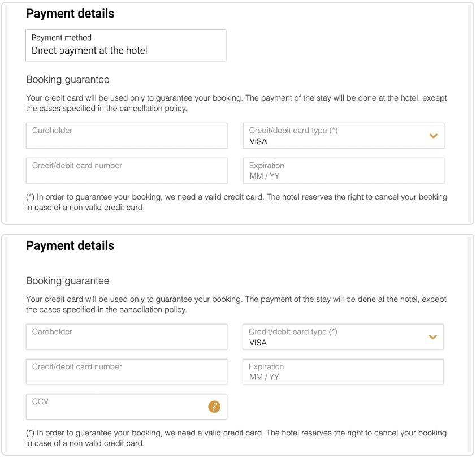
Task: Focus the CCV input field
Action: (x=127, y=407)
